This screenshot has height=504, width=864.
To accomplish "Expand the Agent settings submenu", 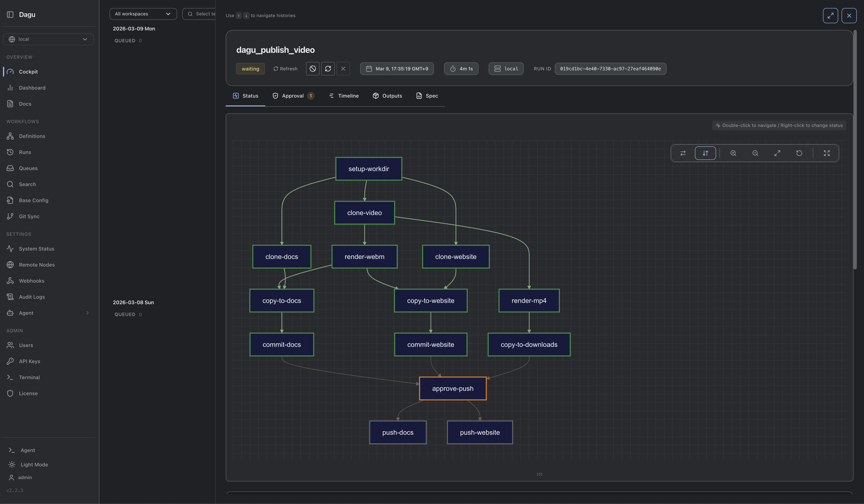I will pyautogui.click(x=87, y=313).
